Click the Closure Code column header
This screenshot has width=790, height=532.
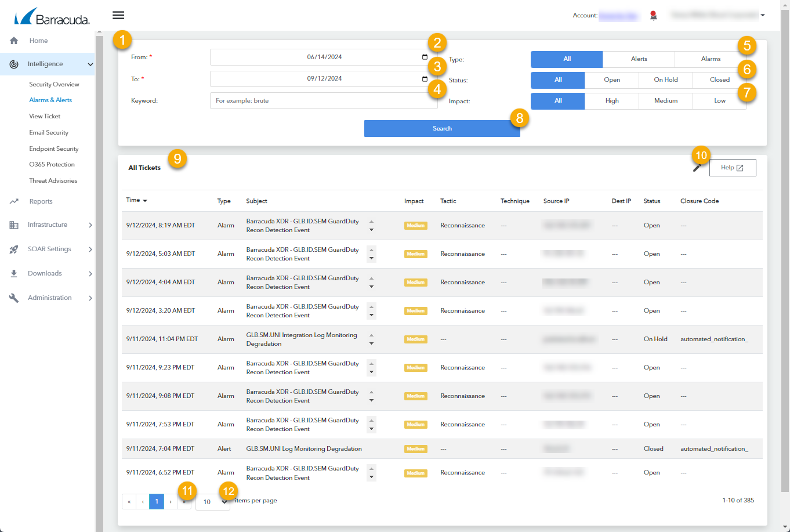pyautogui.click(x=700, y=201)
